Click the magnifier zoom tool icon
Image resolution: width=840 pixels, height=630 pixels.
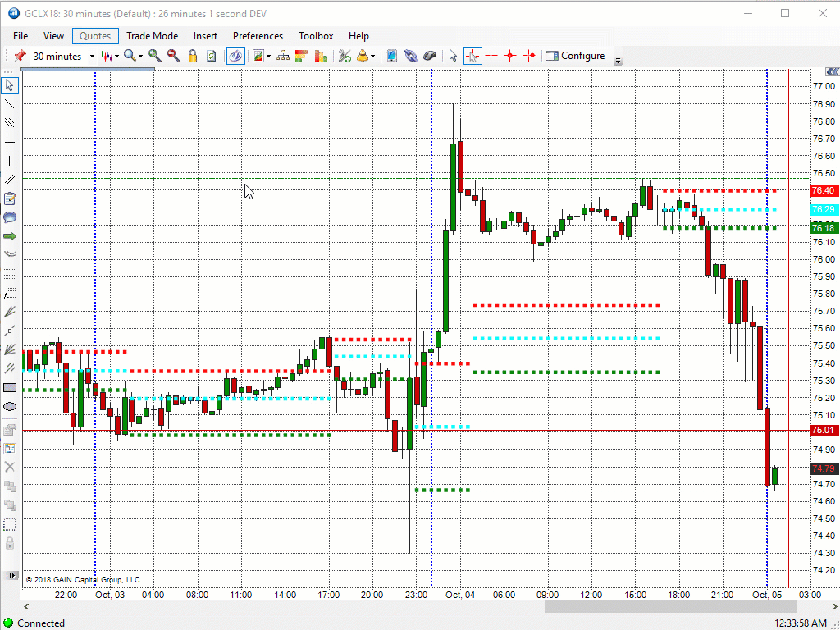[x=130, y=56]
